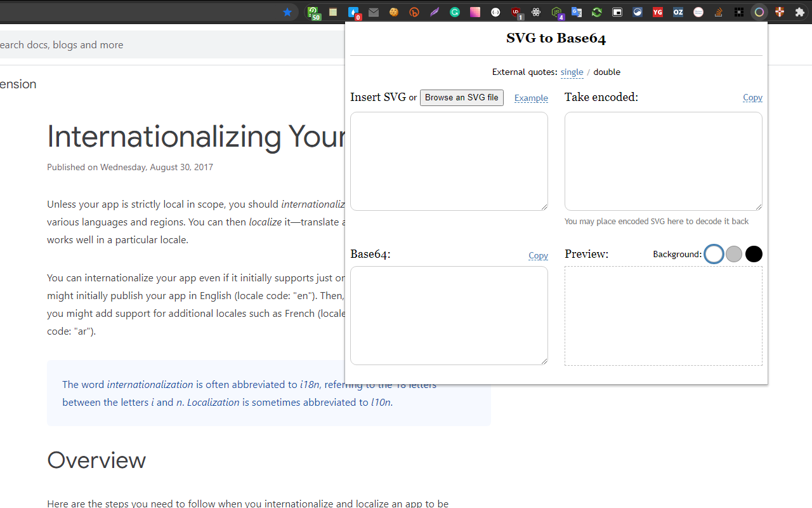Click the docs search field

(171, 44)
